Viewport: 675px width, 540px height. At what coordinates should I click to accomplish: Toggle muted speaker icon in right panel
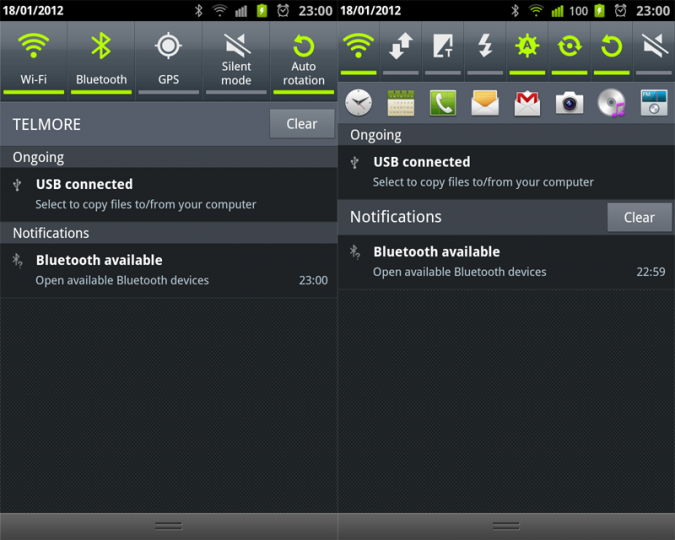pos(654,51)
